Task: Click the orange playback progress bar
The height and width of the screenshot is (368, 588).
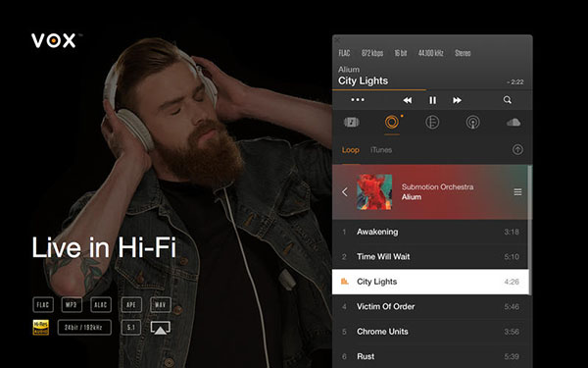Action: (379, 90)
